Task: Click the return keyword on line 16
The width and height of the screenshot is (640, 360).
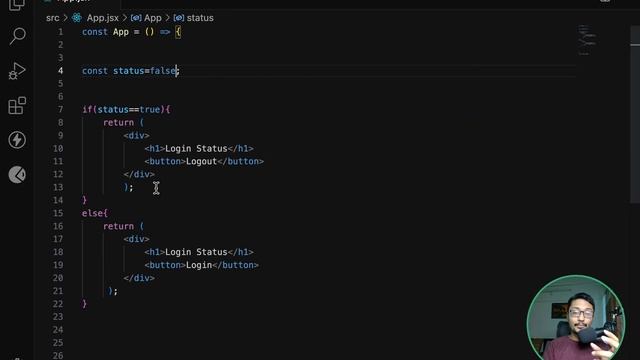Action: pyautogui.click(x=118, y=226)
